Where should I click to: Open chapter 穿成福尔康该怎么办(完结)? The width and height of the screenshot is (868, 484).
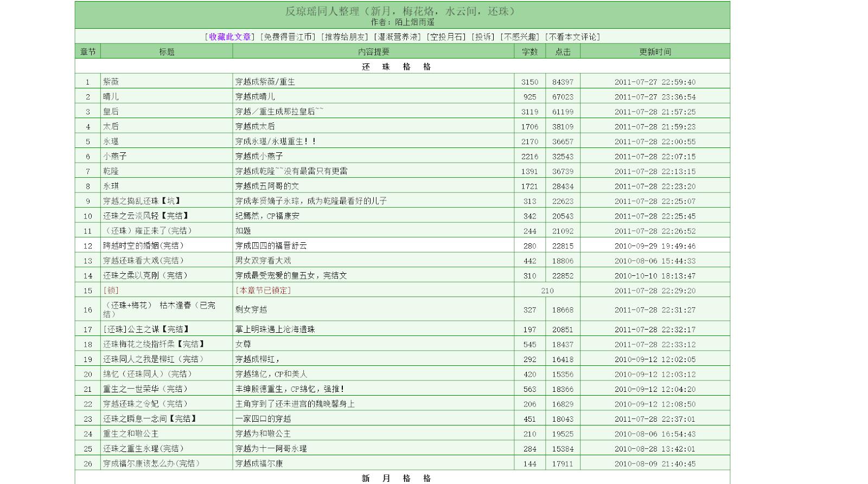(x=151, y=463)
